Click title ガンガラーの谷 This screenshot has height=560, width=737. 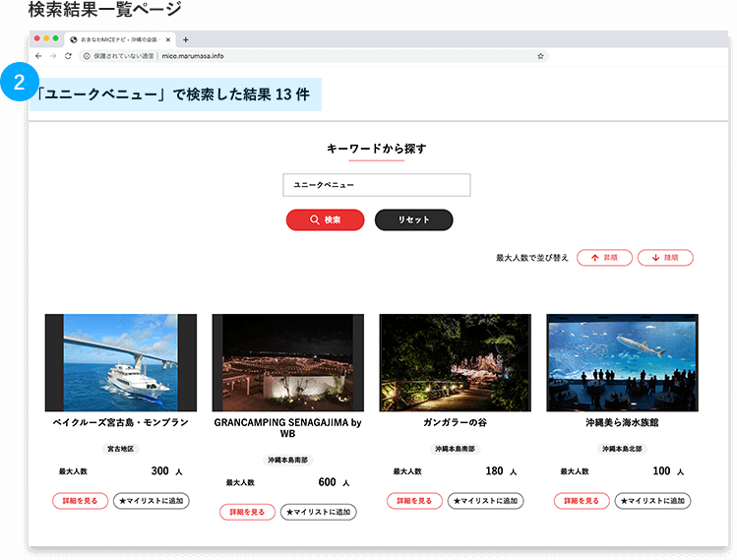pos(455,422)
